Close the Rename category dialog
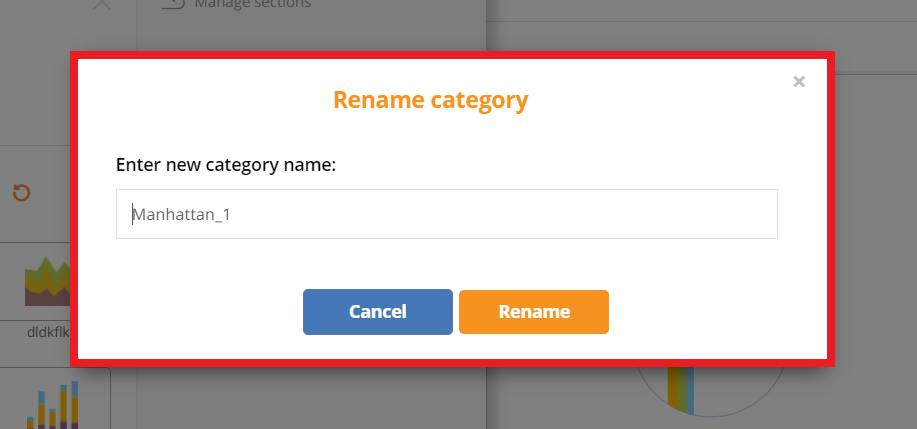The height and width of the screenshot is (429, 917). pos(799,82)
